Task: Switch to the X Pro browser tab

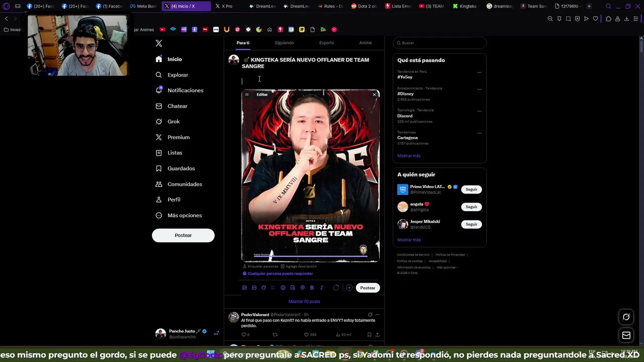Action: click(x=224, y=6)
